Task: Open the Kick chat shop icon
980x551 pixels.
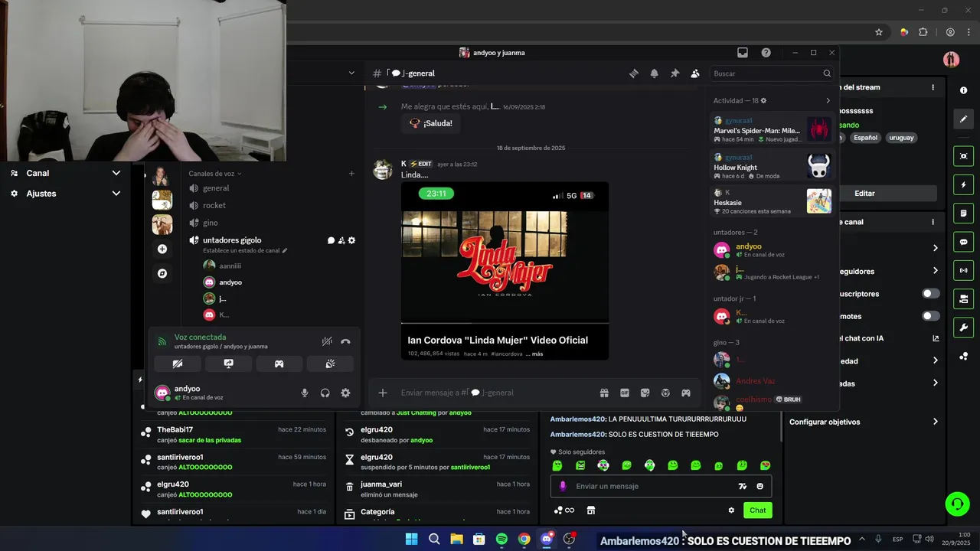Action: click(x=590, y=510)
